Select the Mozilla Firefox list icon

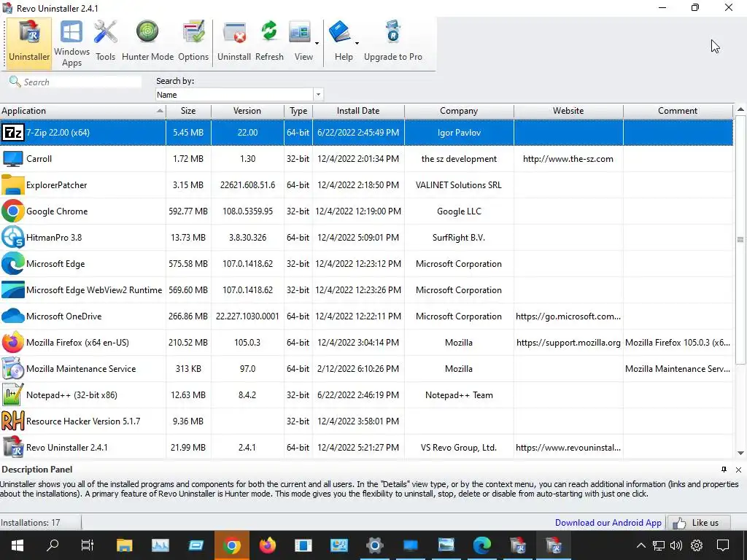(13, 342)
